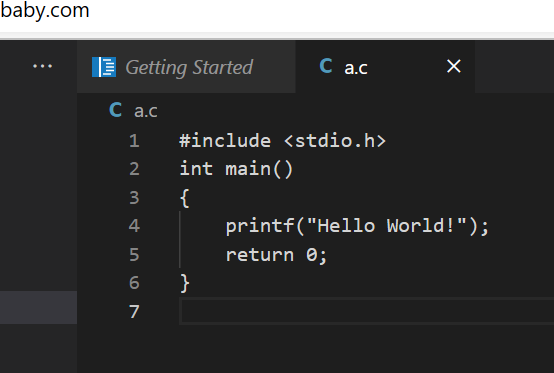The height and width of the screenshot is (373, 554).
Task: Click the printf Hello World statement
Action: (357, 226)
